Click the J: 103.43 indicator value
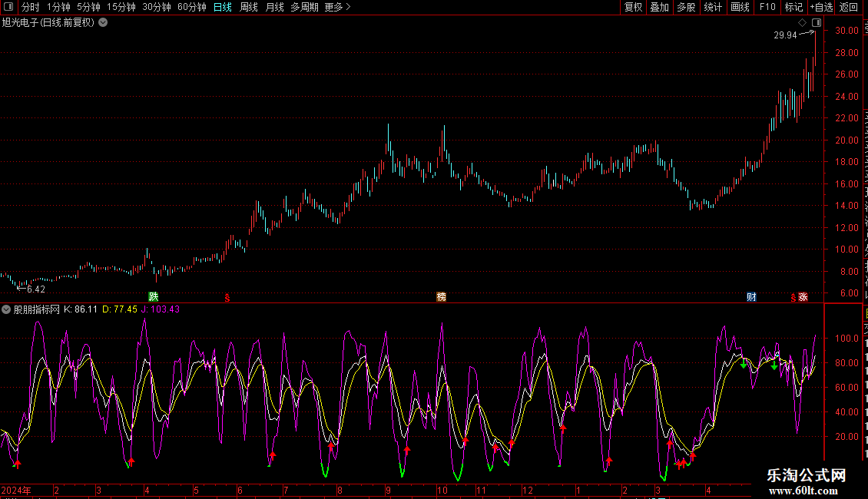This screenshot has height=499, width=868. [x=161, y=310]
